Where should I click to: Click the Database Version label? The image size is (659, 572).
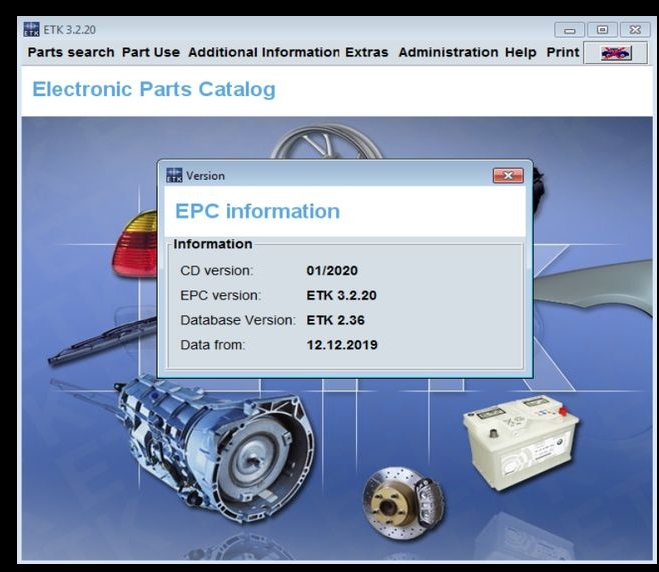click(x=238, y=320)
